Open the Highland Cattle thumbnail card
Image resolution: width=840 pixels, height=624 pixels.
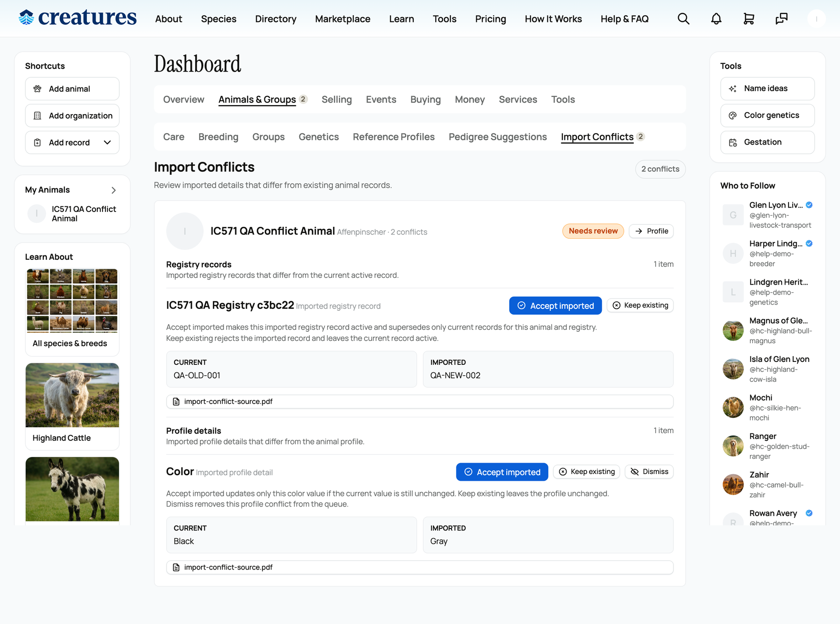[x=72, y=406]
